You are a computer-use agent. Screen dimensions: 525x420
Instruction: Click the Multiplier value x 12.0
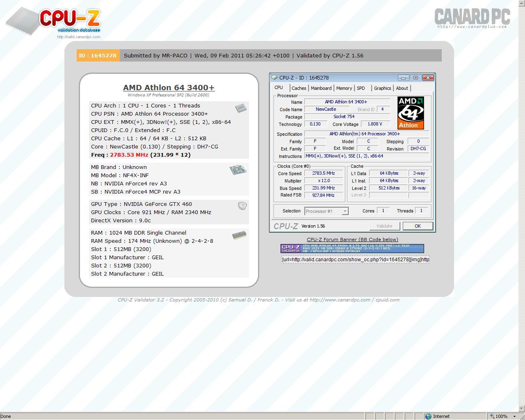click(324, 181)
